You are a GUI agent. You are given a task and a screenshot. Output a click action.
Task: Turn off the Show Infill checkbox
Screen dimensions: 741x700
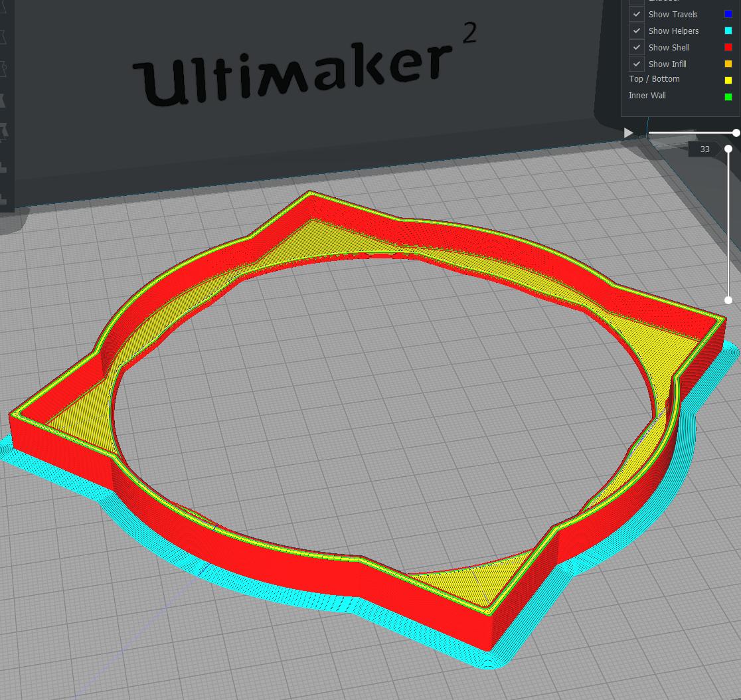point(637,64)
